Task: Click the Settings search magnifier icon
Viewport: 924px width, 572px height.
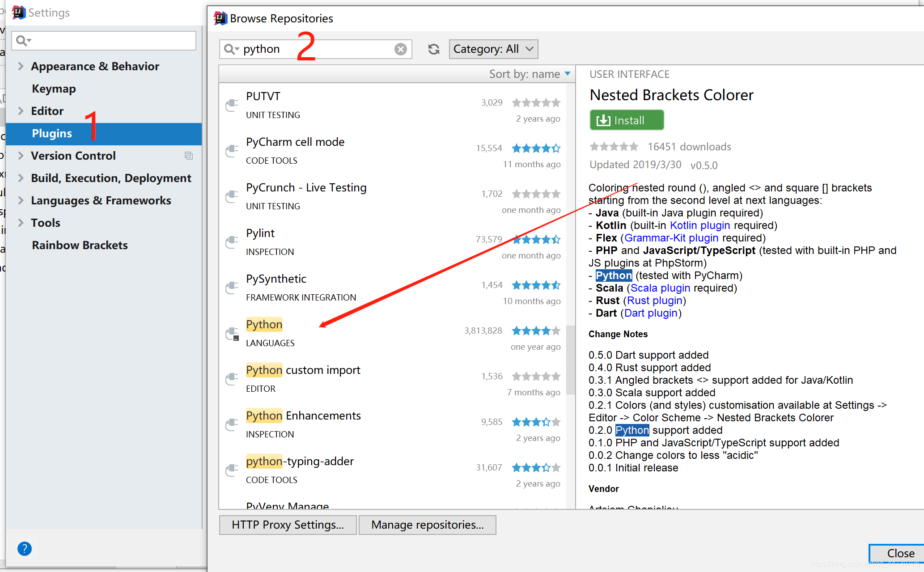Action: coord(21,41)
